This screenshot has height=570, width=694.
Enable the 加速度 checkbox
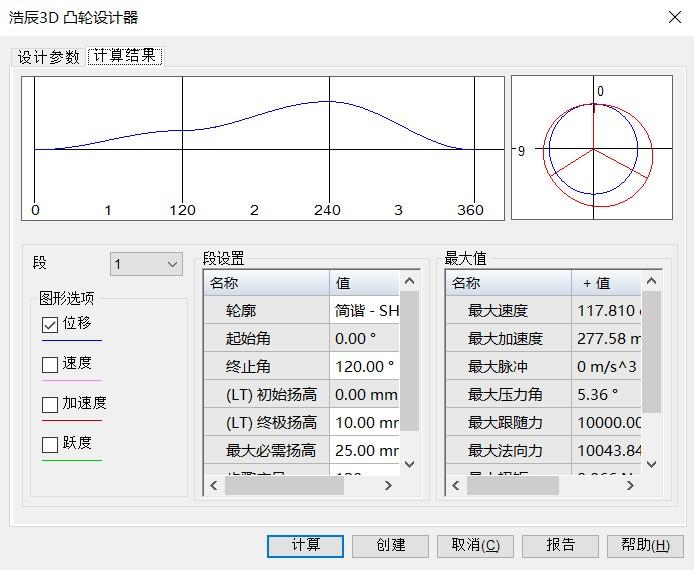pyautogui.click(x=50, y=404)
